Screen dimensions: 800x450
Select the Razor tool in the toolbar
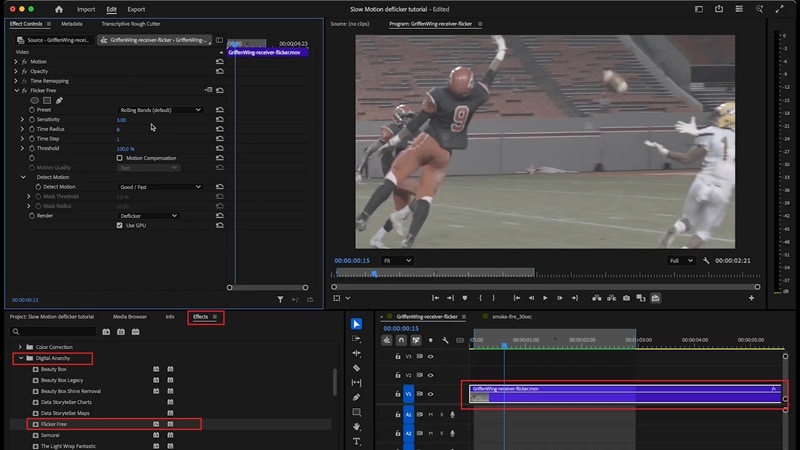click(357, 368)
